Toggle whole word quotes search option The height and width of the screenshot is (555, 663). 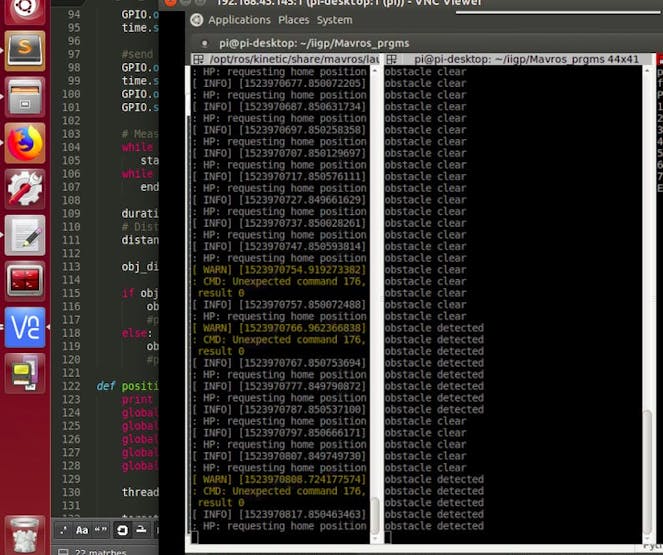click(101, 530)
